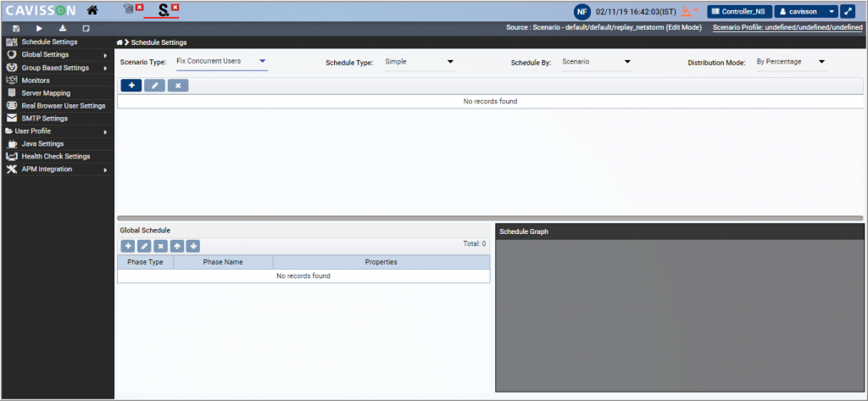The image size is (868, 401).
Task: Open the cavisson user dropdown
Action: (x=806, y=11)
